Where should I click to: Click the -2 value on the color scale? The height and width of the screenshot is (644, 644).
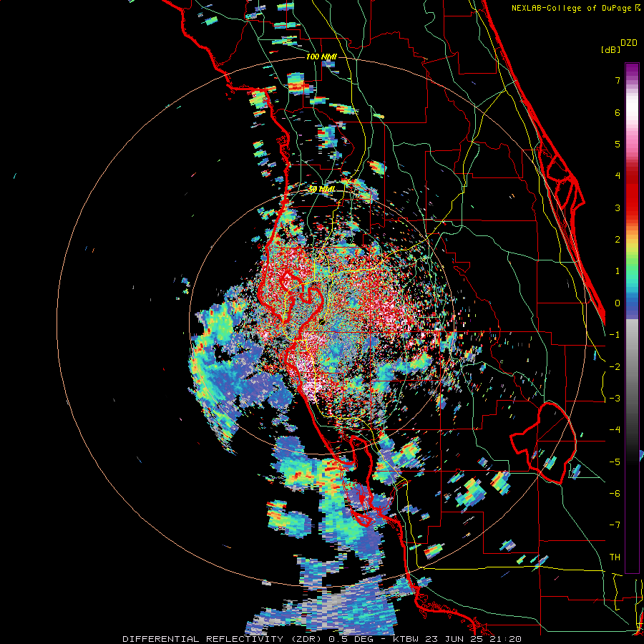pyautogui.click(x=615, y=367)
